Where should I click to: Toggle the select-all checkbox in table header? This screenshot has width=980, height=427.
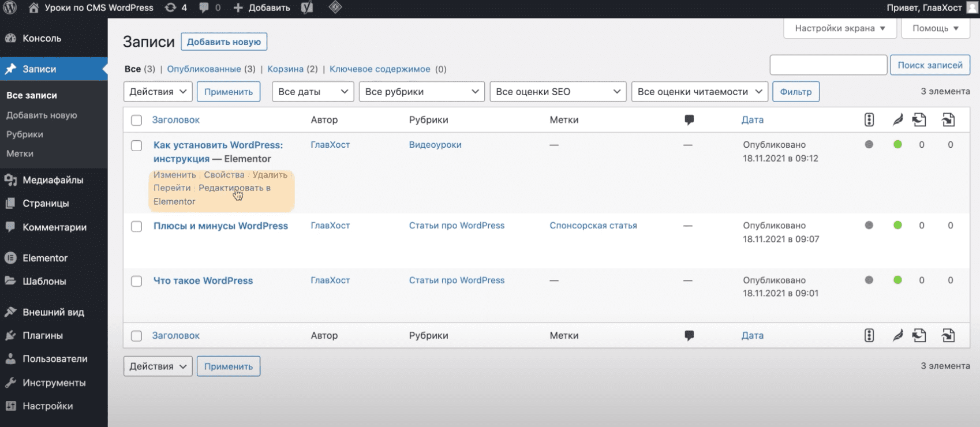click(136, 120)
